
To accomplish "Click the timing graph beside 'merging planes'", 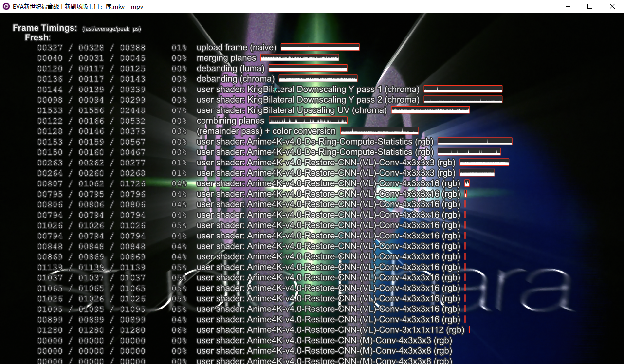I will point(300,57).
